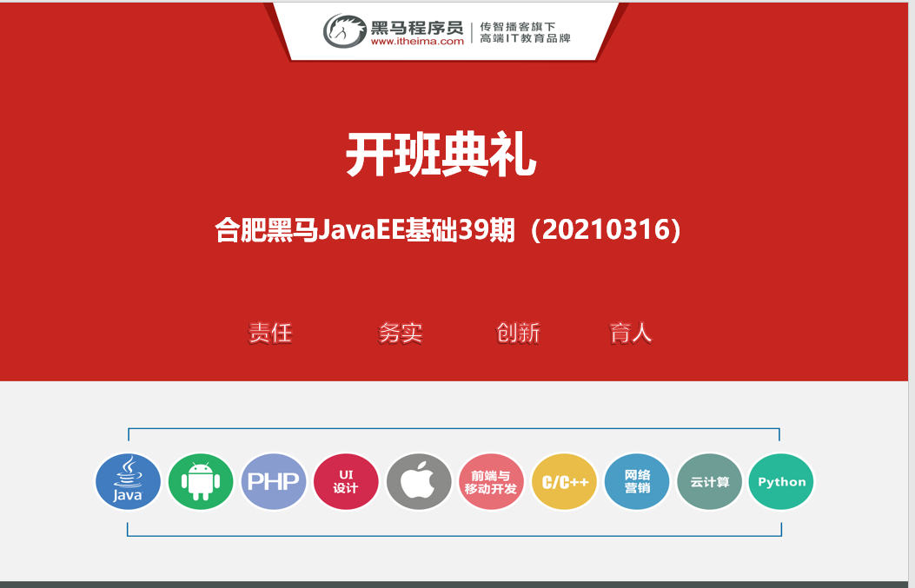Viewport: 915px width, 588px height.
Task: Open the UI设计 course icon
Action: pos(346,481)
